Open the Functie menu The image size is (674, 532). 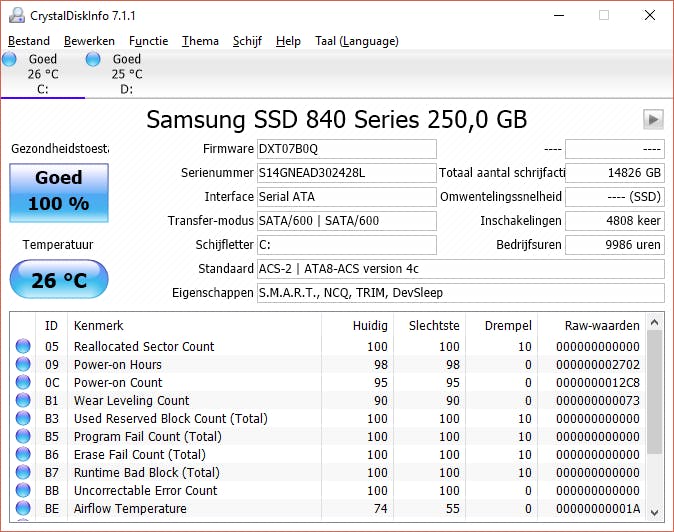tap(148, 41)
